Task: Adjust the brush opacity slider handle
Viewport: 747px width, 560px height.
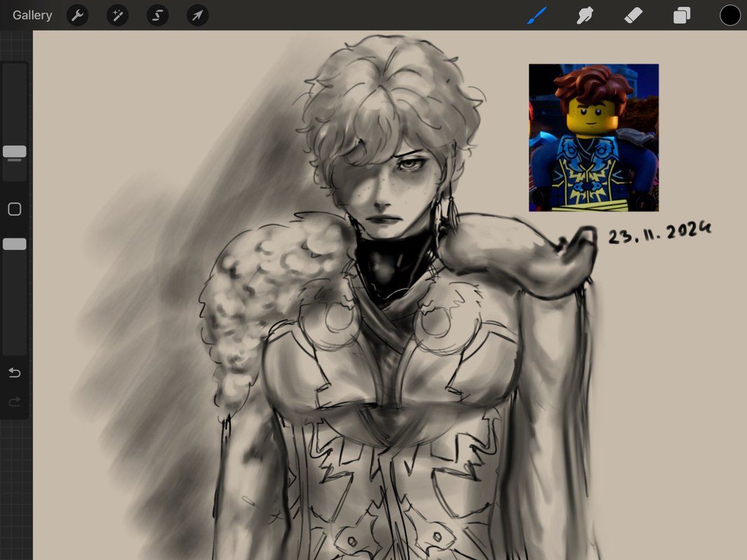Action: 14,244
